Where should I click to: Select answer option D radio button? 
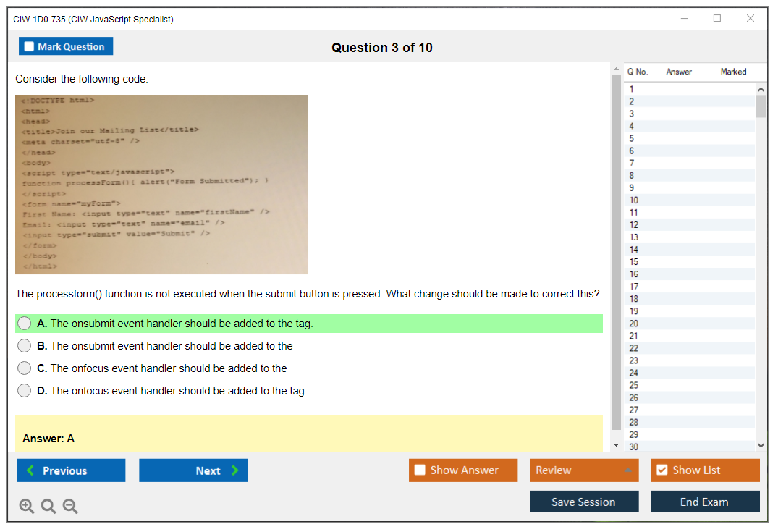(x=25, y=391)
